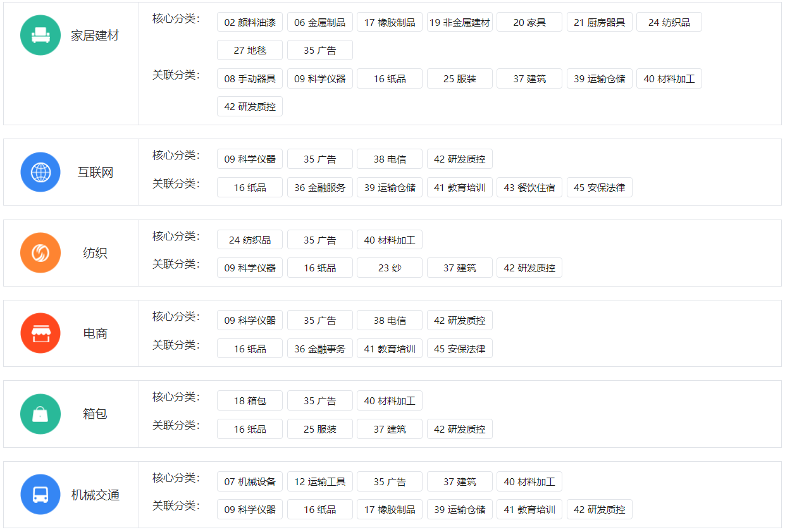
Task: Select the 21 厨房器具 tag
Action: coord(600,22)
